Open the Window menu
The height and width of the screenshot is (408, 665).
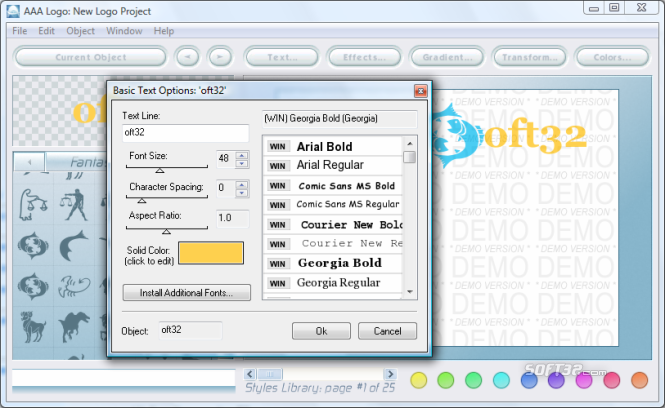[124, 31]
